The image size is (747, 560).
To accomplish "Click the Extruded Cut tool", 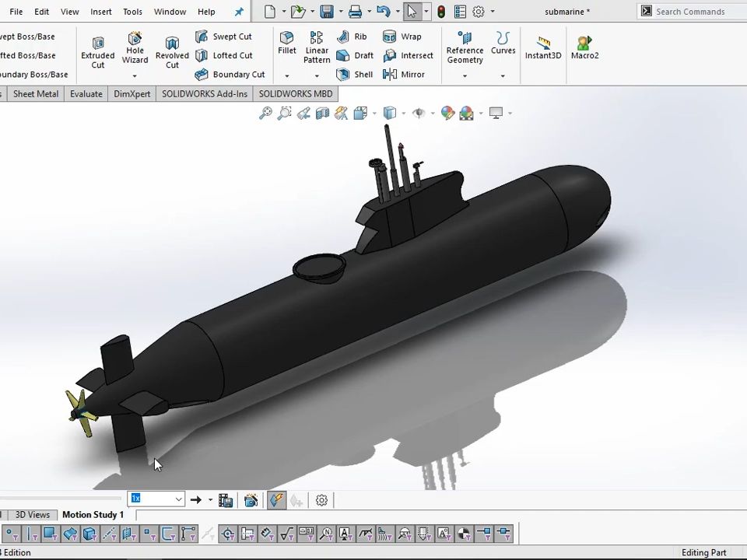I will click(x=98, y=53).
